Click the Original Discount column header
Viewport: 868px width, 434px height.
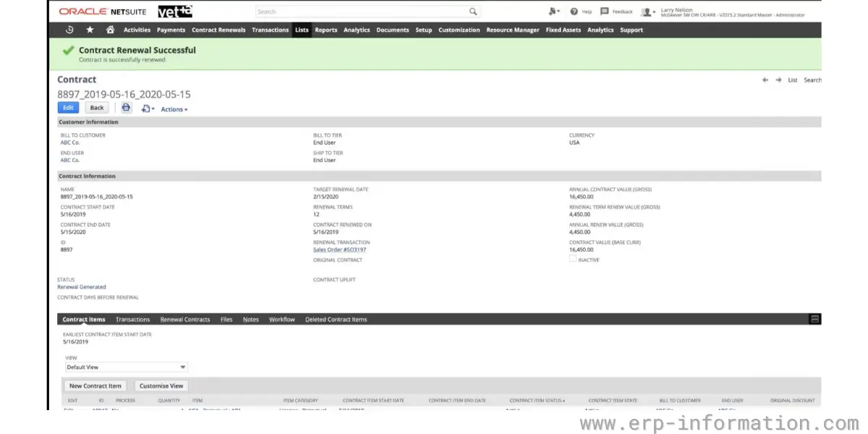tap(793, 400)
